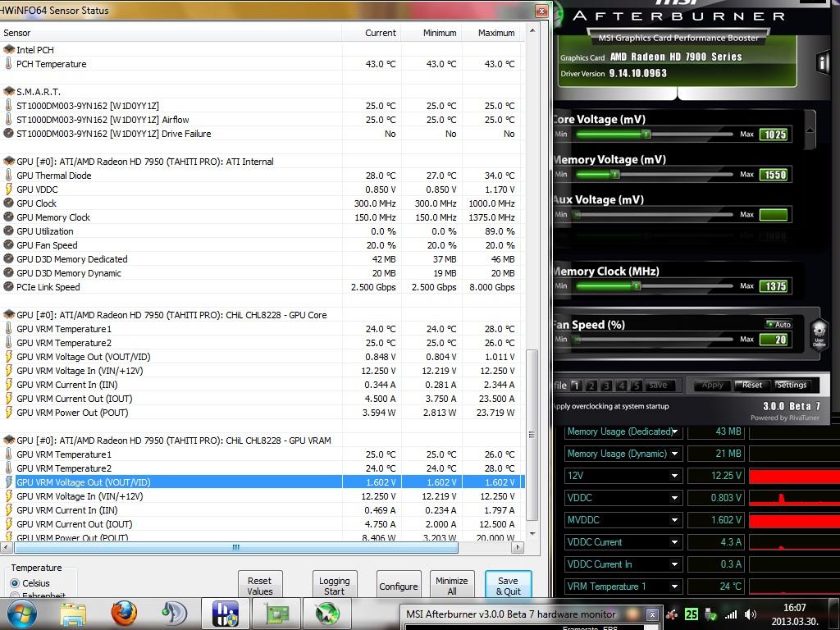Click the Core Voltage slider handle

[646, 134]
